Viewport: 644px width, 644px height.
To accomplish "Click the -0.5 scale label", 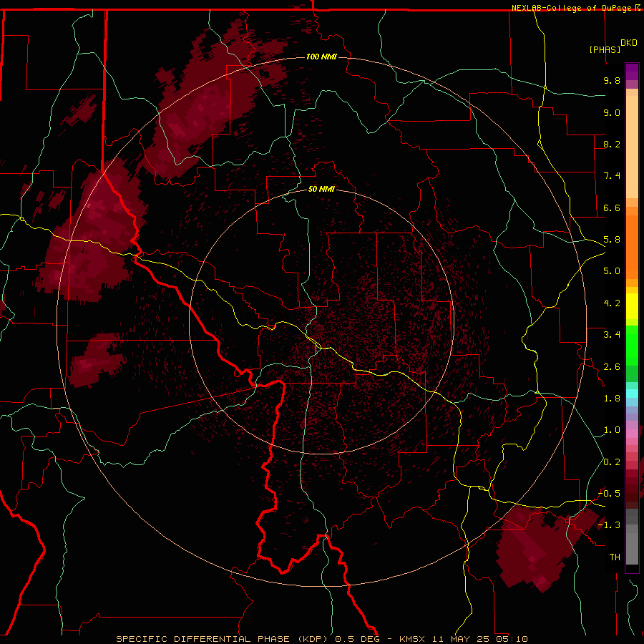I will 610,494.
